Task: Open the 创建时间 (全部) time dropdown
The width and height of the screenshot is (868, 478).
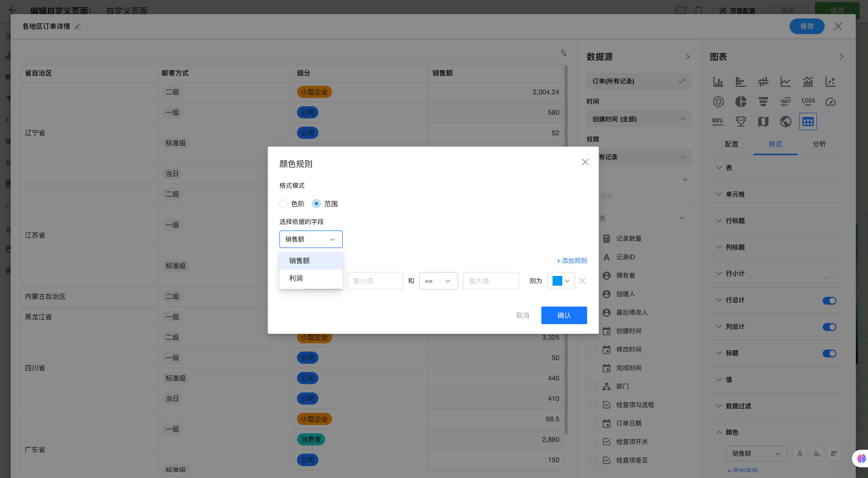Action: [x=639, y=119]
